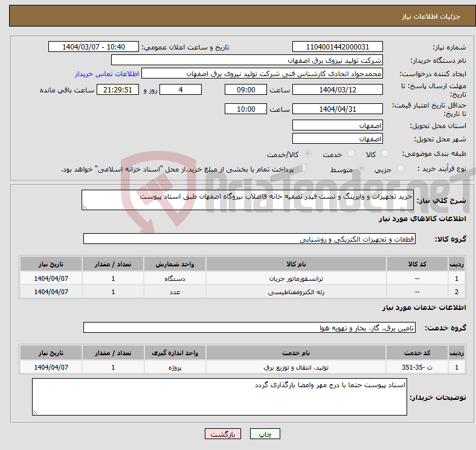This screenshot has width=476, height=450.
Task: Click the service group field تامین برق، گاز
Action: 249,327
